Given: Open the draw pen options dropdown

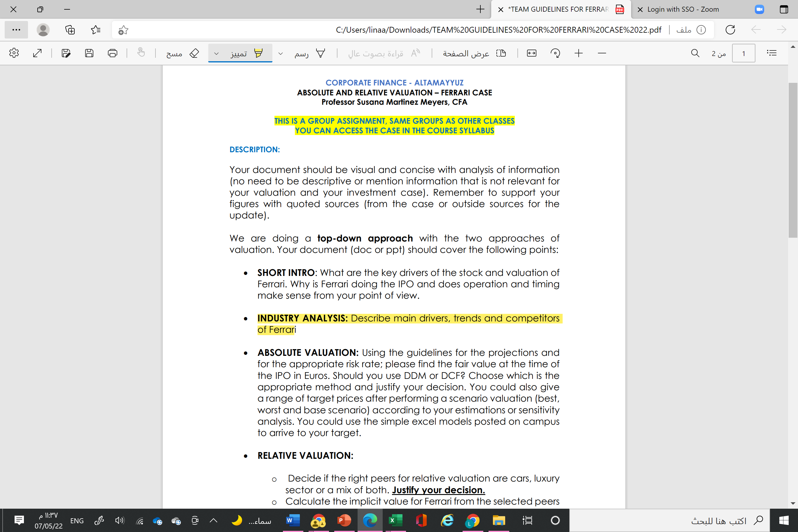Looking at the screenshot, I should tap(280, 54).
